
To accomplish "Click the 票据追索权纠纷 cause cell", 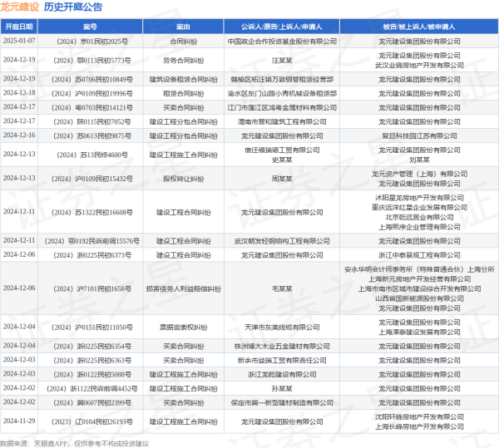I will pos(183,327).
